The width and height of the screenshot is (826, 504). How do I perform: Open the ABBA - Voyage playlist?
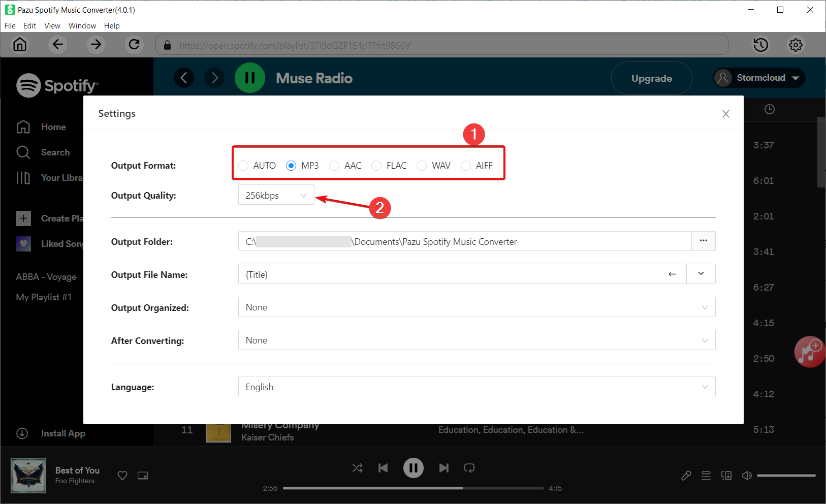[46, 277]
